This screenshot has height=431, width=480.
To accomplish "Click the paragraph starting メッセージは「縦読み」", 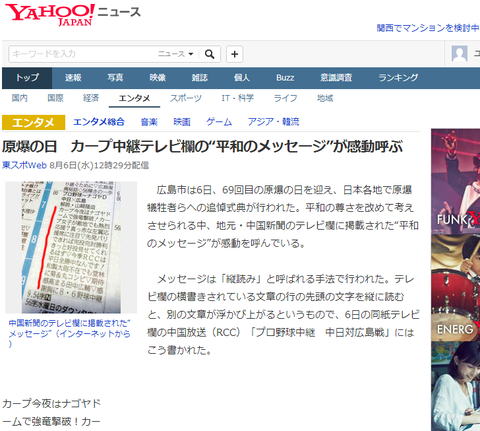I will coord(283,314).
